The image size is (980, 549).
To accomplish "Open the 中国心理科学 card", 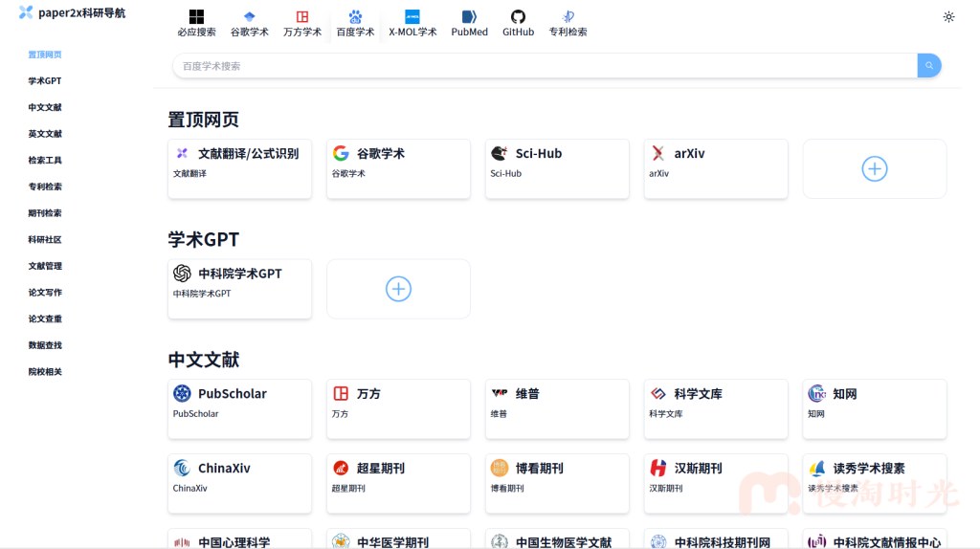I will coord(239,539).
